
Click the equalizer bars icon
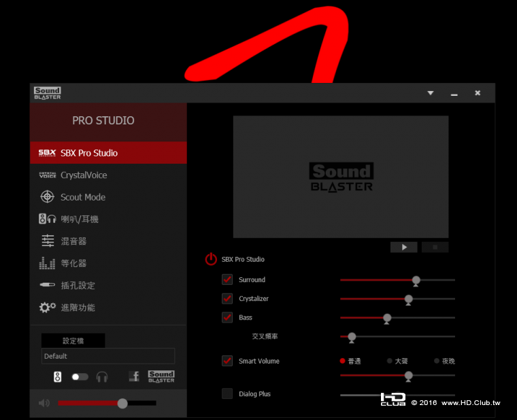[47, 263]
